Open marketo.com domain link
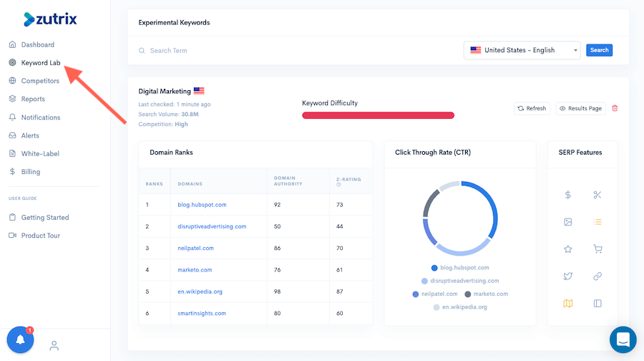 point(195,270)
